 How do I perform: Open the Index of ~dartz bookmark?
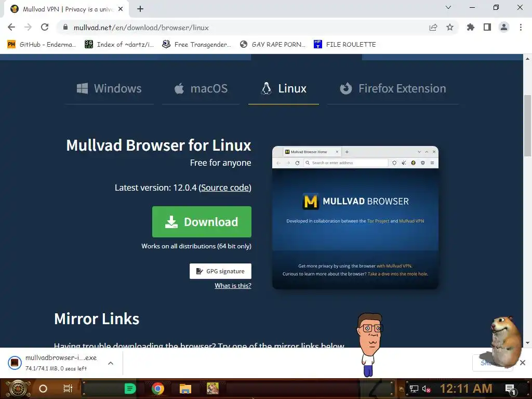119,45
